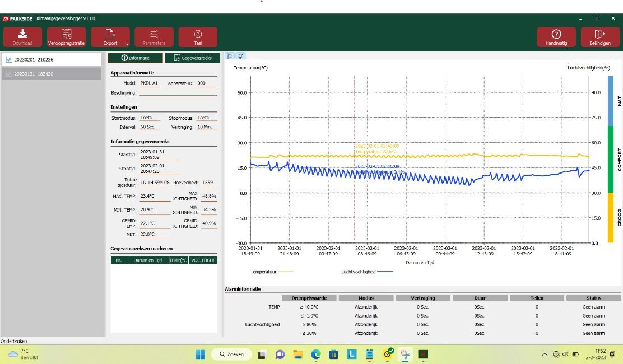Open the Handmatig help manual
Image resolution: width=623 pixels, height=364 pixels.
coord(556,37)
